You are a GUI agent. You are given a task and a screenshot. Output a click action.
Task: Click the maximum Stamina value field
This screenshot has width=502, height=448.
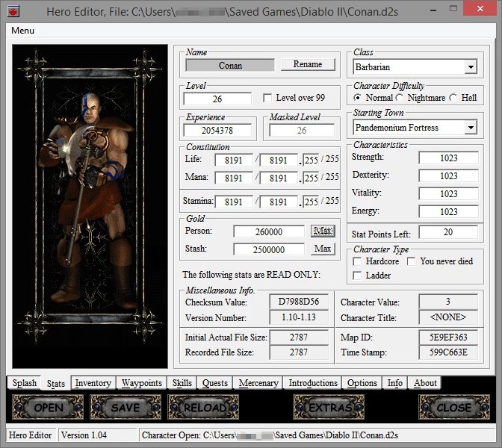279,202
